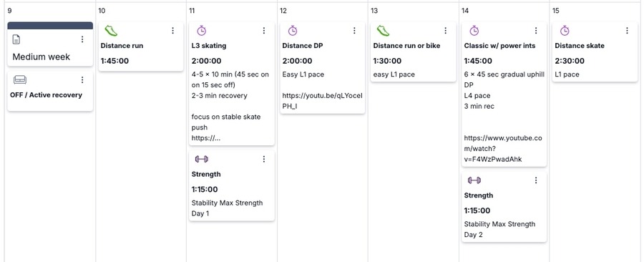The width and height of the screenshot is (644, 262).
Task: Click the stopwatch icon on Distance DP
Action: tap(292, 30)
